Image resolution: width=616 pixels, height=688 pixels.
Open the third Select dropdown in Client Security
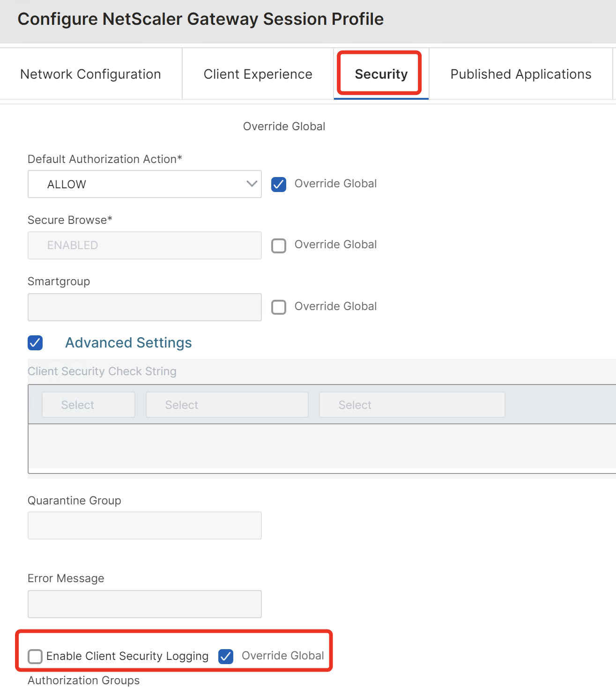[412, 405]
